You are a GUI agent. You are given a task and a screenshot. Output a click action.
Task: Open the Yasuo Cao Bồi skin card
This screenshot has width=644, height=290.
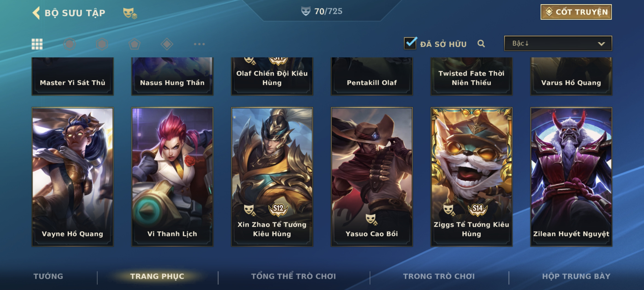(372, 177)
